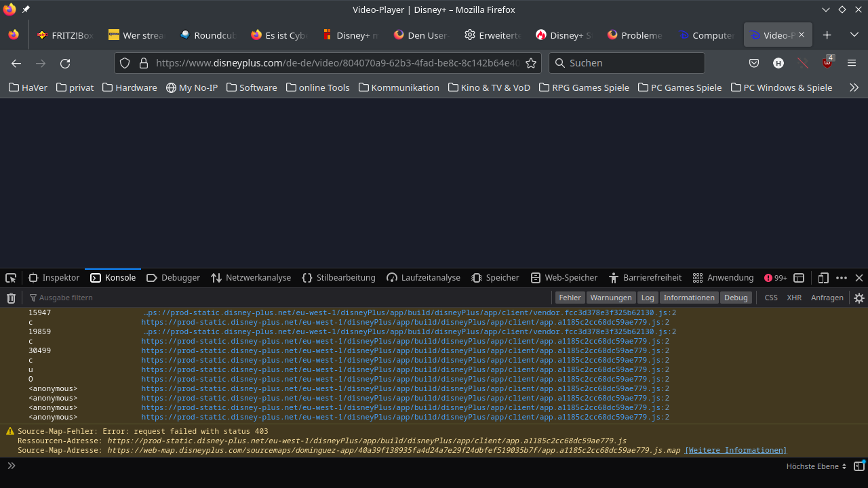Activate the element picker tool in DevTools
The width and height of the screenshot is (868, 488).
[x=11, y=278]
